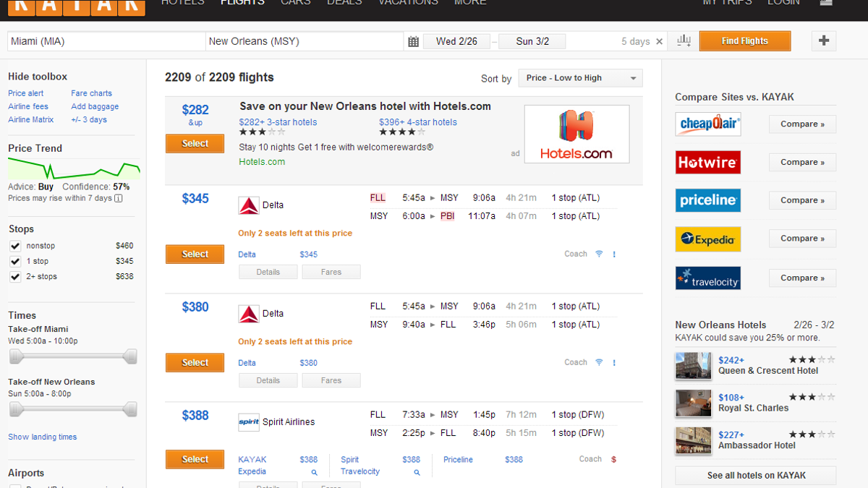868x488 pixels.
Task: Click the Delta logo on the $380 flight
Action: [248, 314]
